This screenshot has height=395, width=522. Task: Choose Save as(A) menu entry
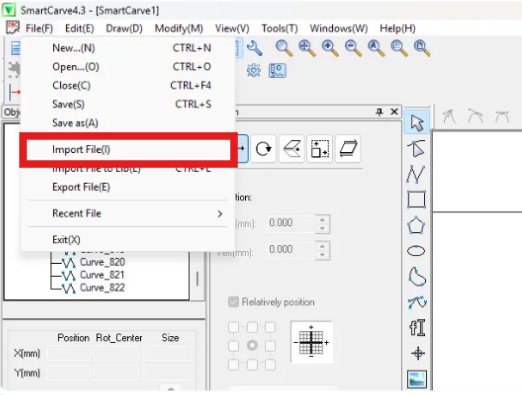tap(128, 123)
